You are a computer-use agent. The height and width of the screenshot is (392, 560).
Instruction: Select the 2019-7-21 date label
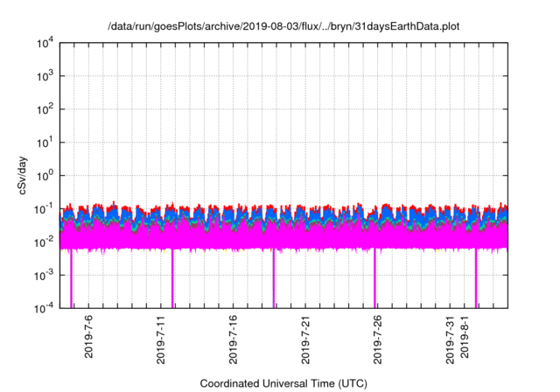tap(305, 339)
